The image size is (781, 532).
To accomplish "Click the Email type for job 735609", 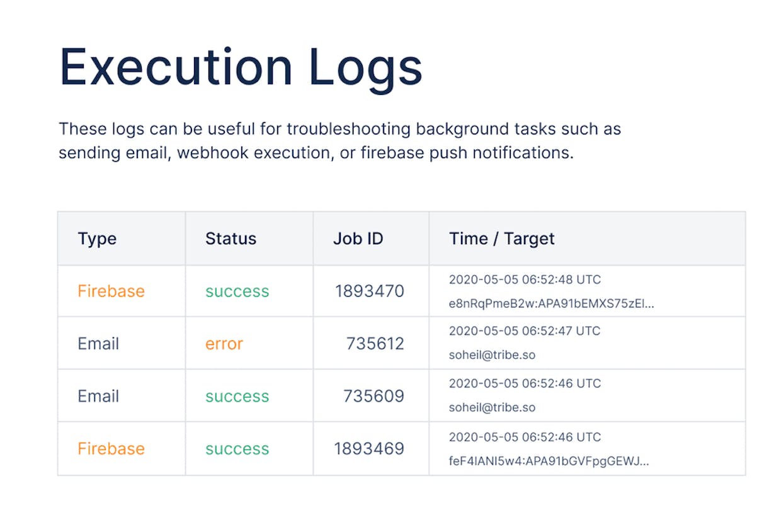I will 98,396.
